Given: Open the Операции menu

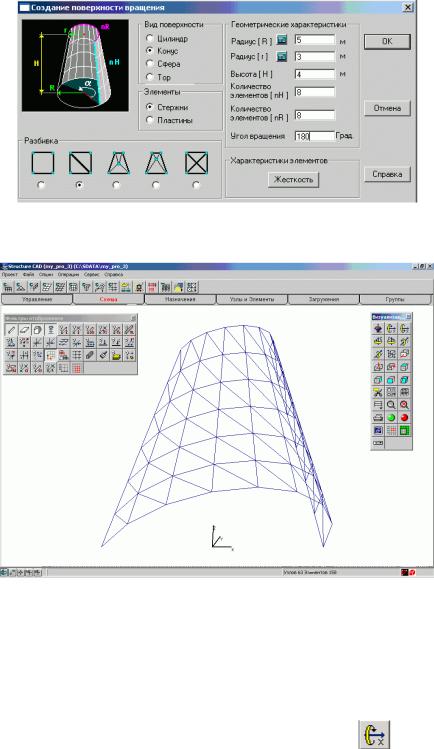Looking at the screenshot, I should pyautogui.click(x=68, y=275).
